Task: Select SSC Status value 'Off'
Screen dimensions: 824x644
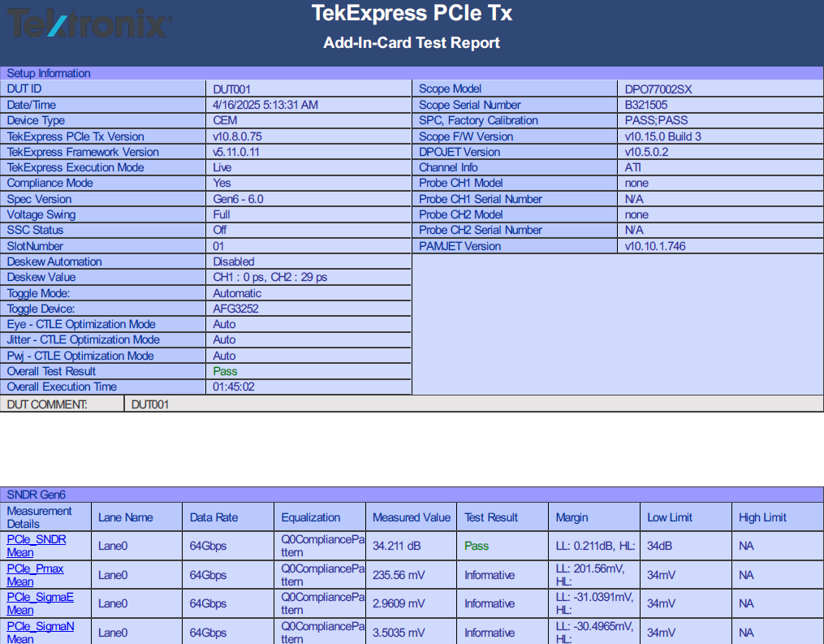Action: (x=220, y=231)
